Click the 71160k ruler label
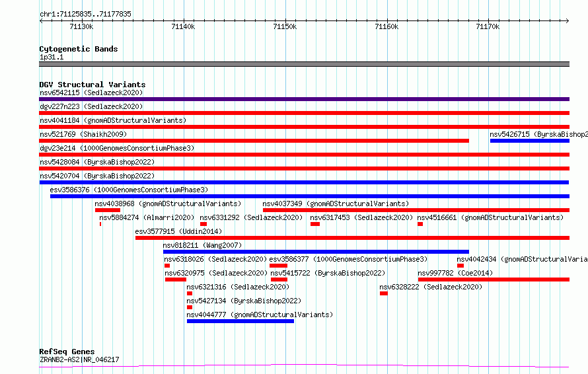Screen dimensions: 588x374 [x=386, y=26]
